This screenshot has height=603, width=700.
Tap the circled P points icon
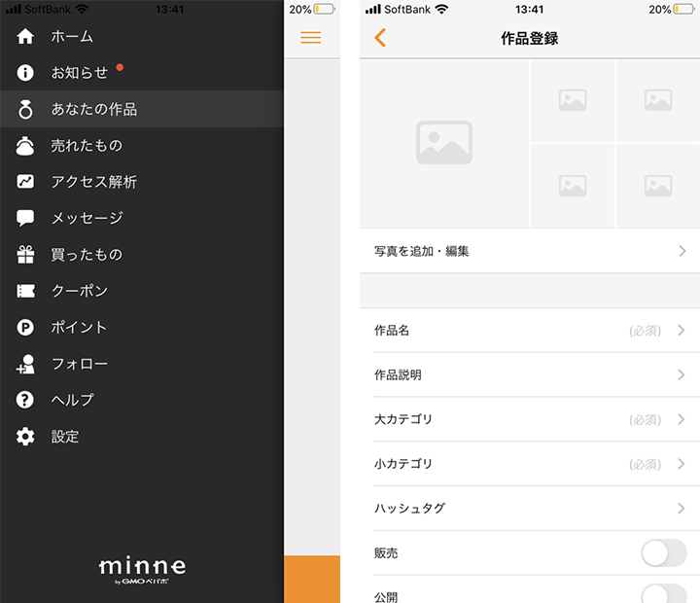[25, 328]
